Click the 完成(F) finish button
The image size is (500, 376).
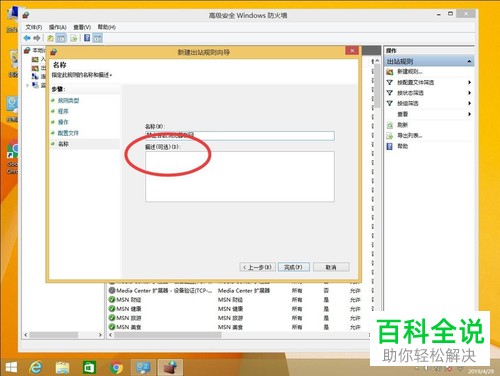pos(294,267)
